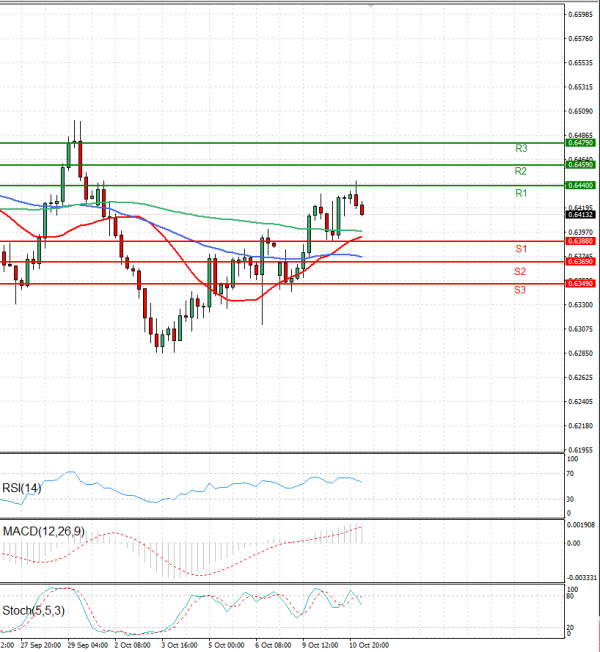Image resolution: width=600 pixels, height=652 pixels.
Task: Click the R2 resistance label
Action: point(521,171)
